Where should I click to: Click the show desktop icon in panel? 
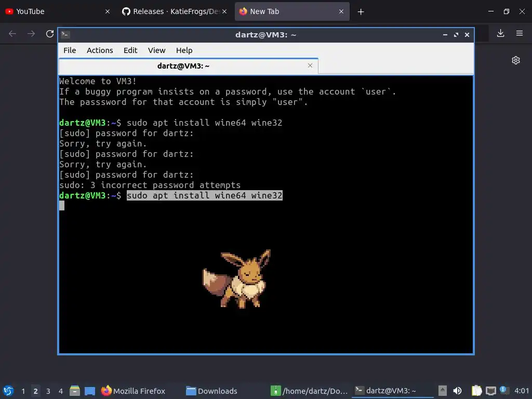click(x=89, y=391)
